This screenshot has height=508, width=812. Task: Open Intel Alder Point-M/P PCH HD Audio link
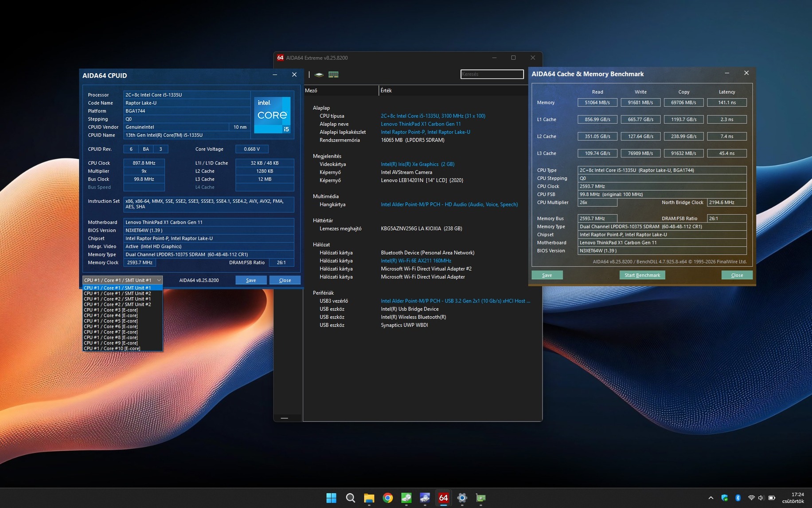449,205
